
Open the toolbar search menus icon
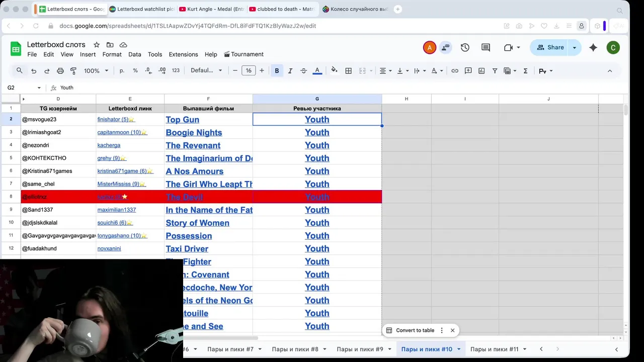coord(20,71)
